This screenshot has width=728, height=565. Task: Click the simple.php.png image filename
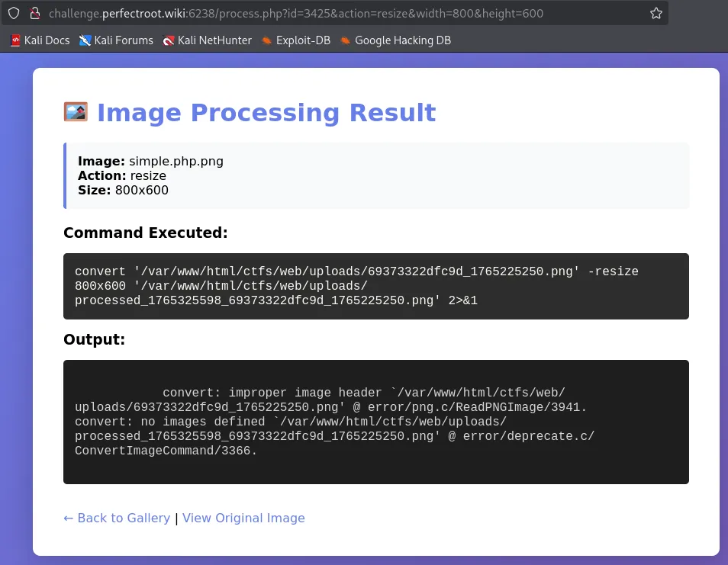click(x=176, y=162)
